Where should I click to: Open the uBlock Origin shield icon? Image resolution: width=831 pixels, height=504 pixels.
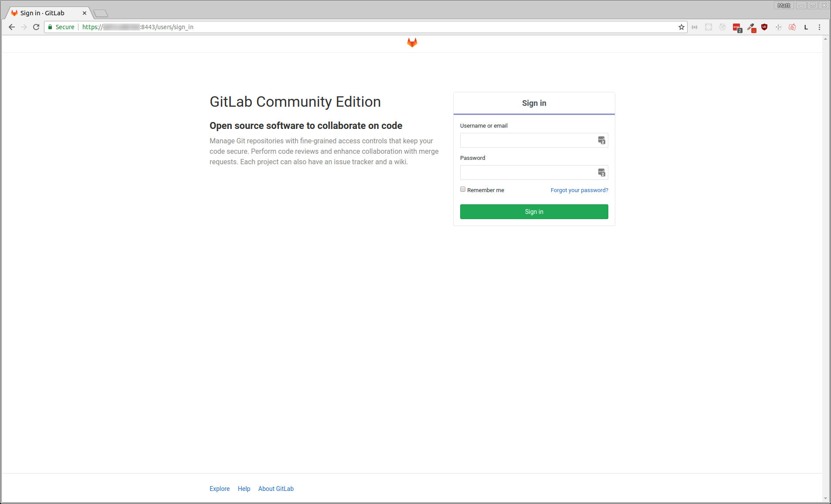coord(764,27)
